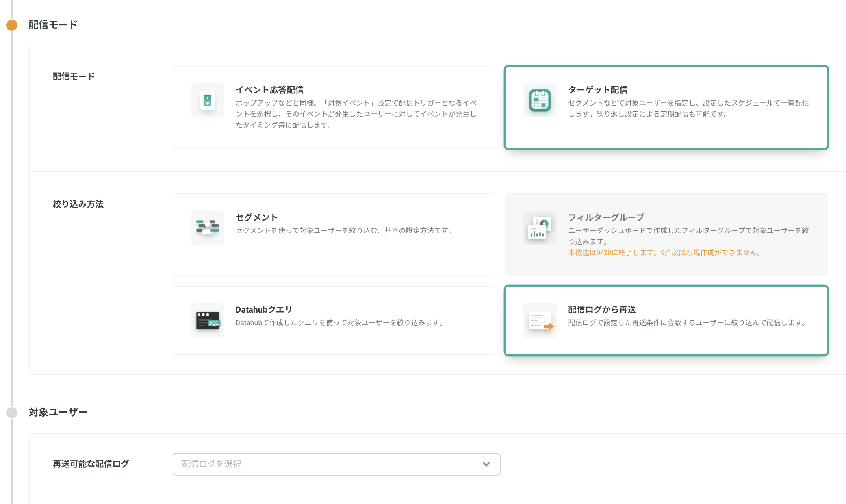The image size is (846, 504).
Task: Click the ターゲット配信 card title
Action: [x=597, y=90]
